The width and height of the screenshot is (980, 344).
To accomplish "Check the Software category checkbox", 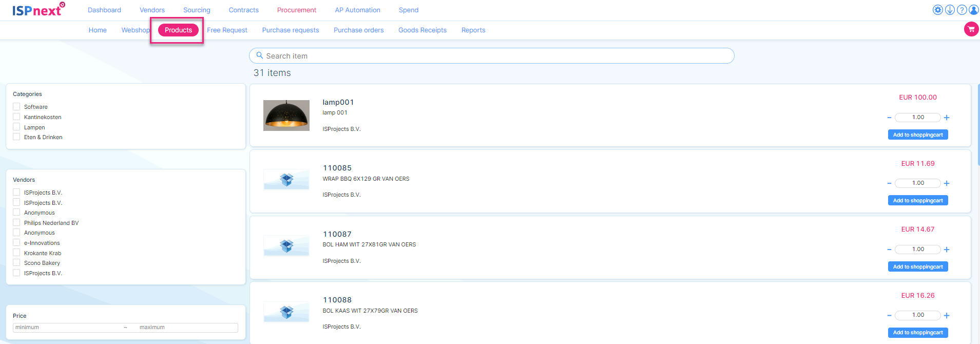I will 16,107.
